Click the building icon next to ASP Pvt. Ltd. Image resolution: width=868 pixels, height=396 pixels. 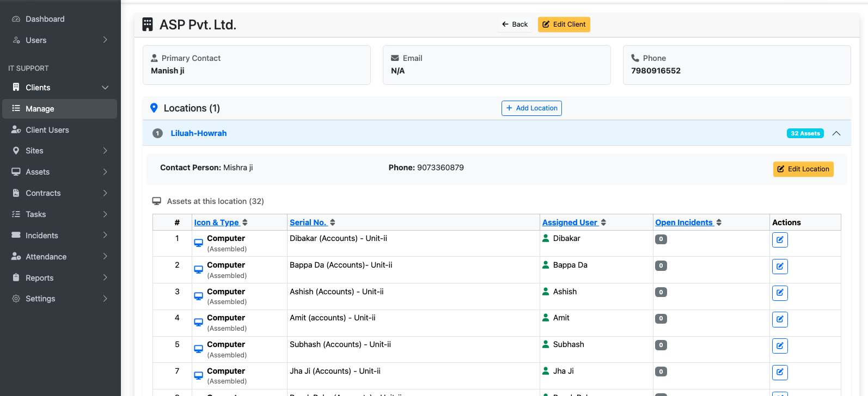click(x=148, y=24)
